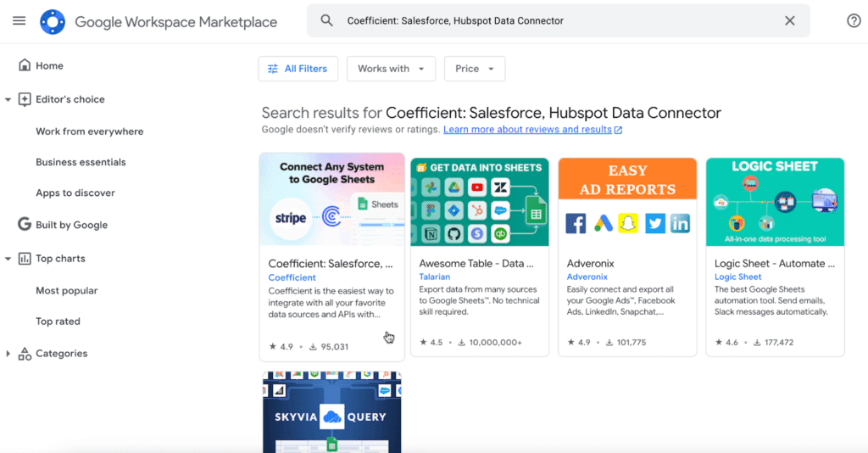The image size is (868, 453).
Task: Open the Adveronix Easy Ad Reports thumbnail
Action: pyautogui.click(x=627, y=202)
